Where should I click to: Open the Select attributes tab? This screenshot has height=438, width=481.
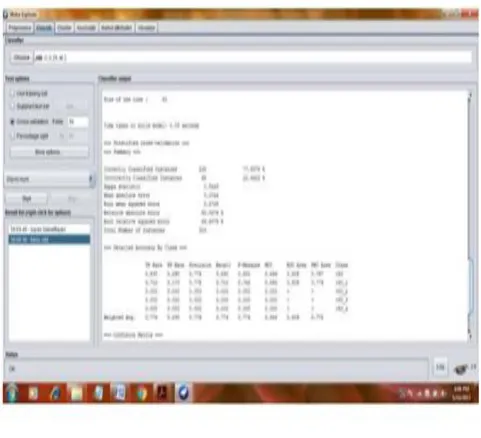[x=116, y=28]
